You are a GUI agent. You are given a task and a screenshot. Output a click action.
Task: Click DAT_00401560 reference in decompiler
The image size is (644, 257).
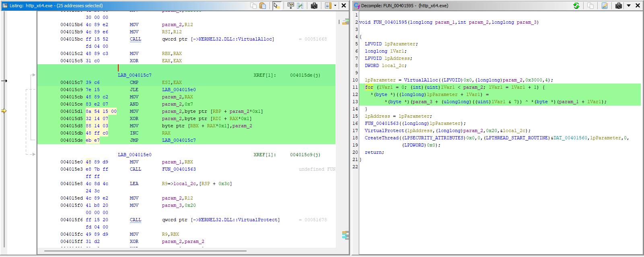tap(570, 138)
